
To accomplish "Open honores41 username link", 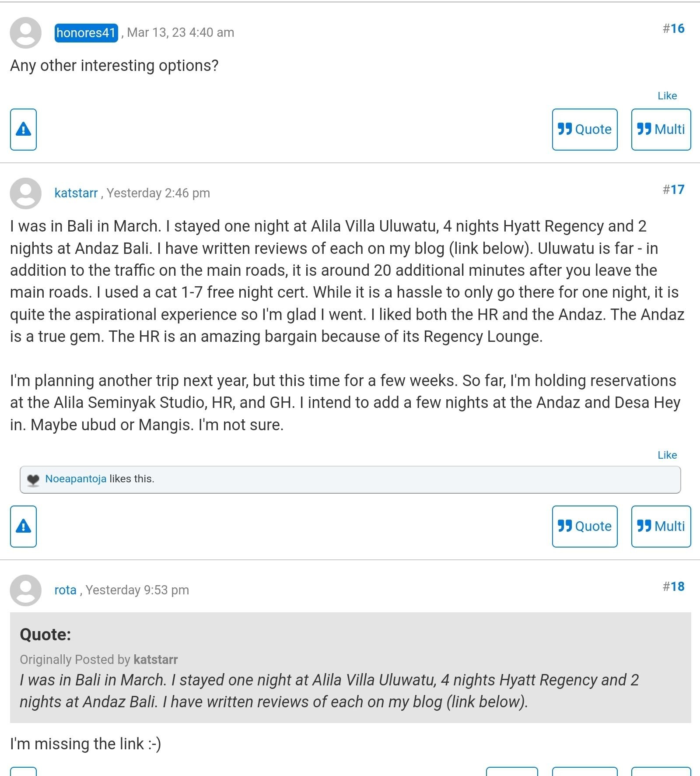I will (86, 33).
